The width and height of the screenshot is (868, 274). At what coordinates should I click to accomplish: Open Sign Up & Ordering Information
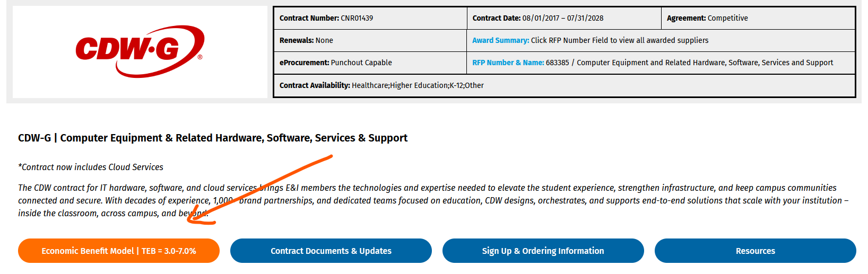pos(543,251)
